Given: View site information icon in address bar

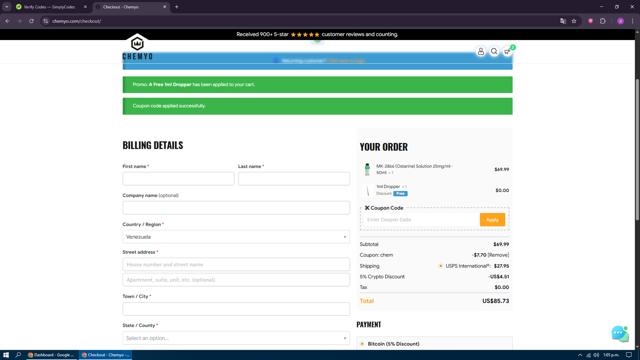Looking at the screenshot, I should 46,21.
